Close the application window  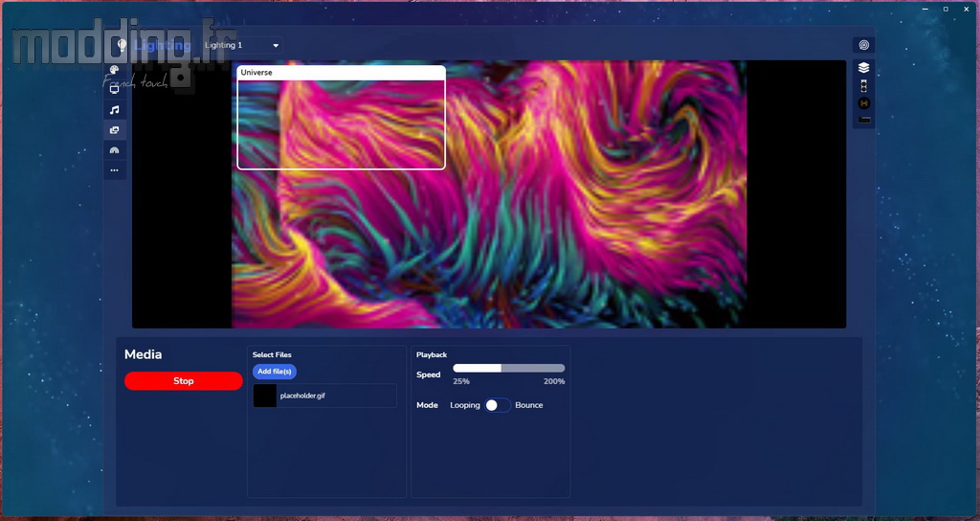coord(966,9)
